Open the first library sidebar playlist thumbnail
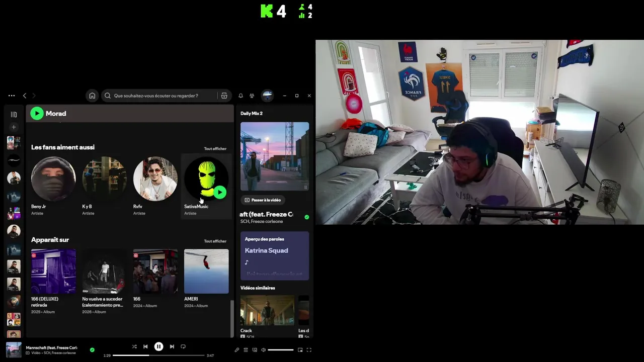The width and height of the screenshot is (644, 362). click(x=14, y=143)
